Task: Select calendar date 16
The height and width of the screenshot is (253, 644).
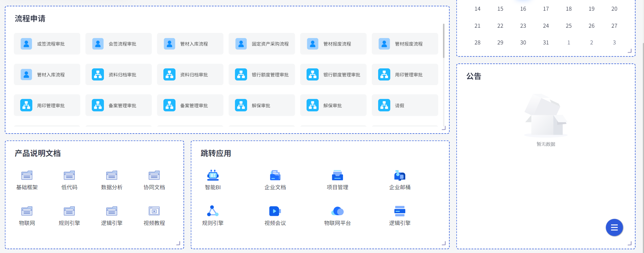Action: click(x=523, y=9)
